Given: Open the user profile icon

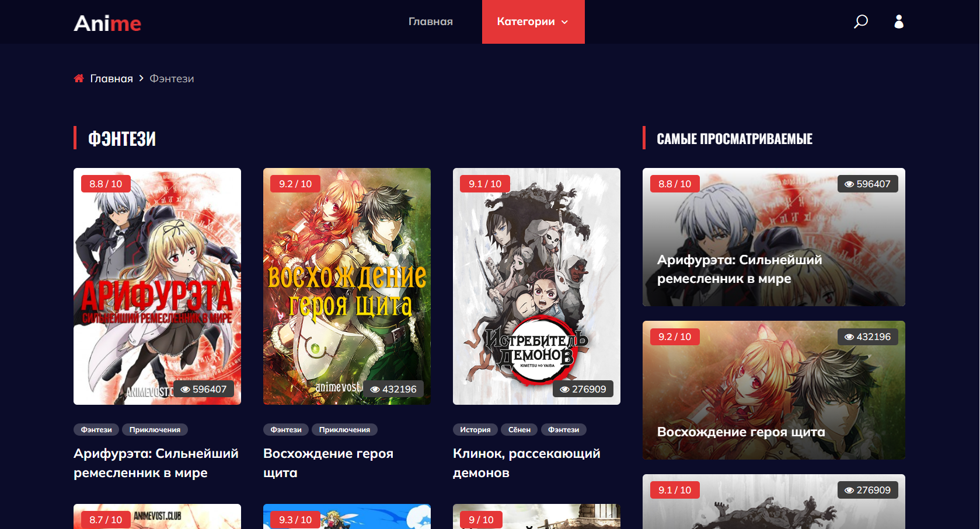Looking at the screenshot, I should [x=899, y=22].
